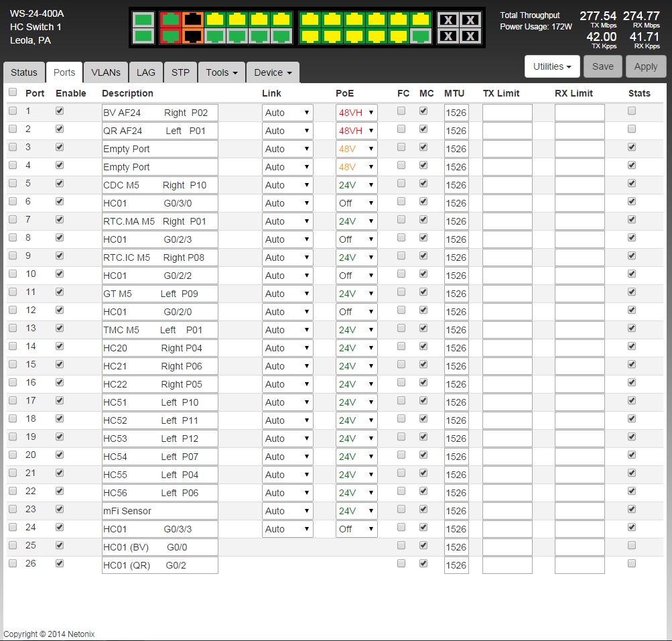Screen dimensions: 672x641
Task: Open the PoE dropdown for port 17 (24V)
Action: pyautogui.click(x=356, y=402)
